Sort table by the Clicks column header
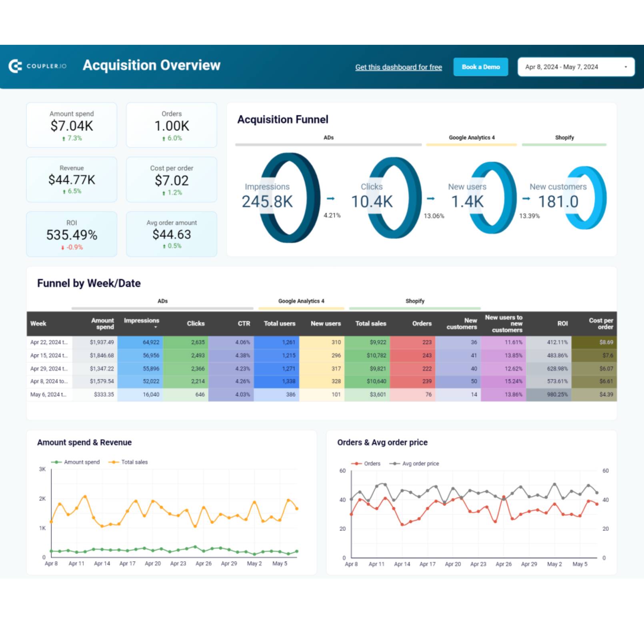This screenshot has width=644, height=644. click(196, 324)
